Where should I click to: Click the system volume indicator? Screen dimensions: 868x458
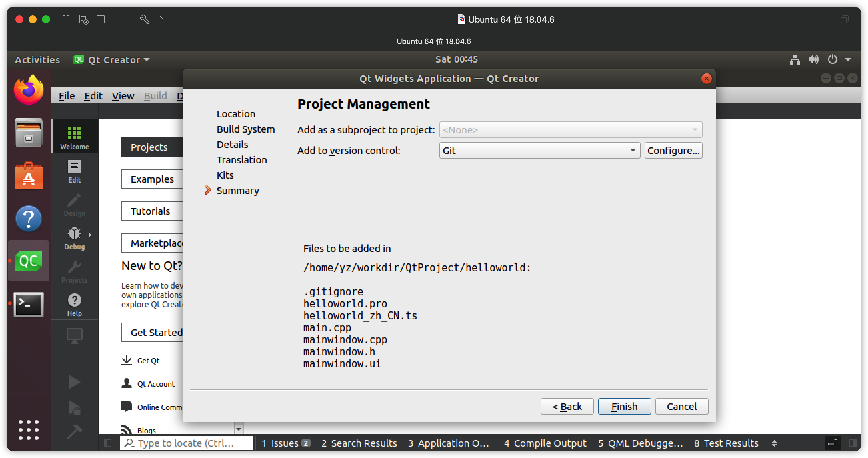(x=813, y=60)
